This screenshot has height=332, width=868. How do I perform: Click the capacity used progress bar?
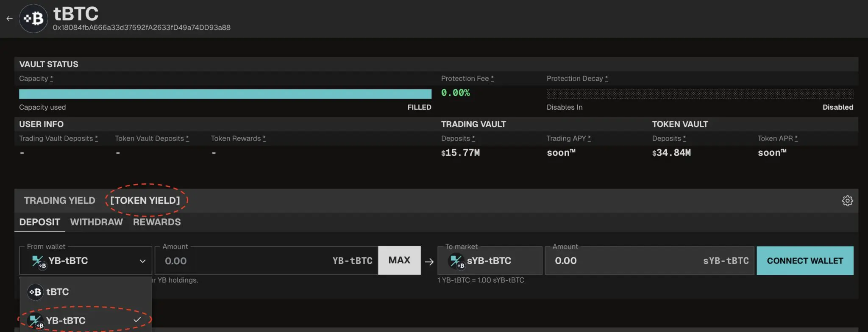(x=225, y=94)
